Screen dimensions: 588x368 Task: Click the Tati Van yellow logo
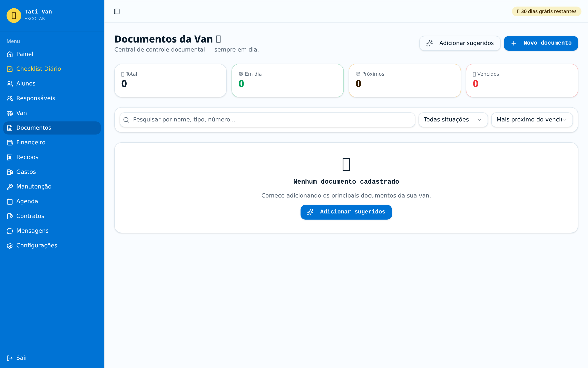[x=14, y=16]
